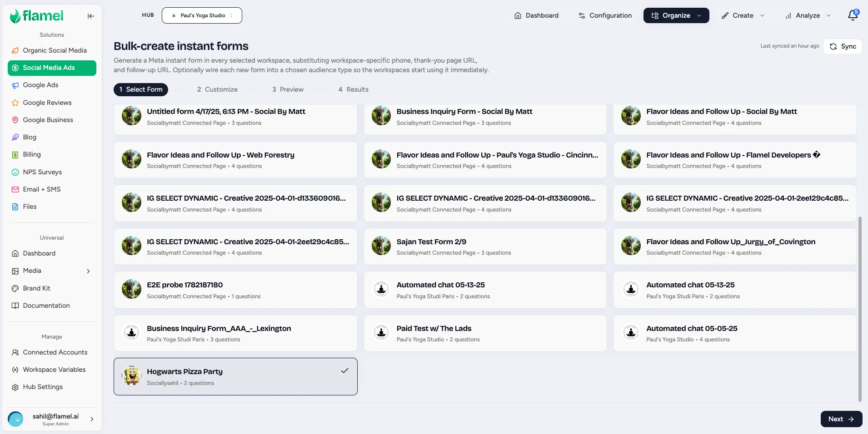Open Configuration in the top navigation

click(605, 15)
